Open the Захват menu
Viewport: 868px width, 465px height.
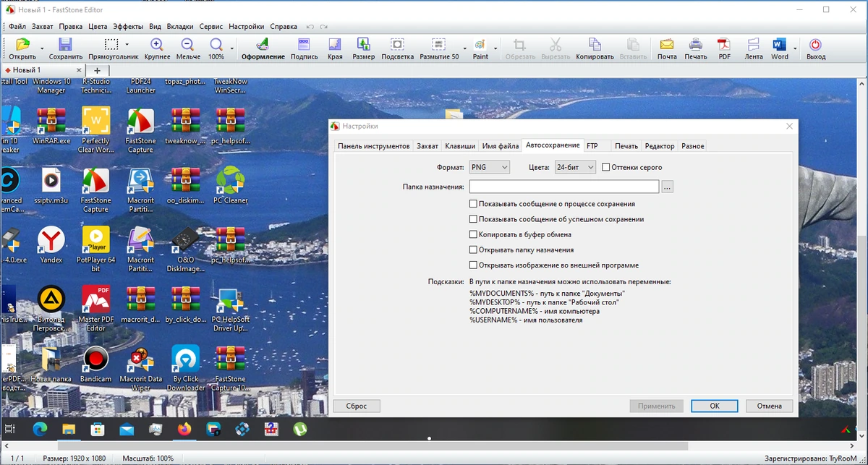[43, 26]
